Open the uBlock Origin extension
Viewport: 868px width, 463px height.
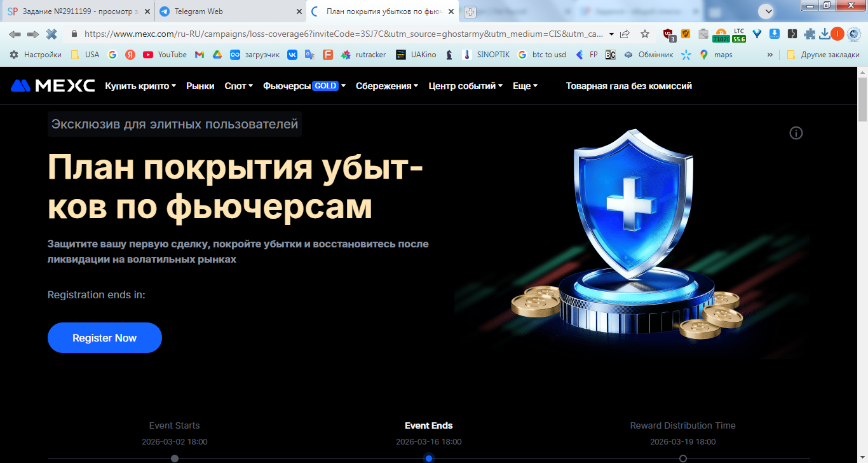coord(668,34)
